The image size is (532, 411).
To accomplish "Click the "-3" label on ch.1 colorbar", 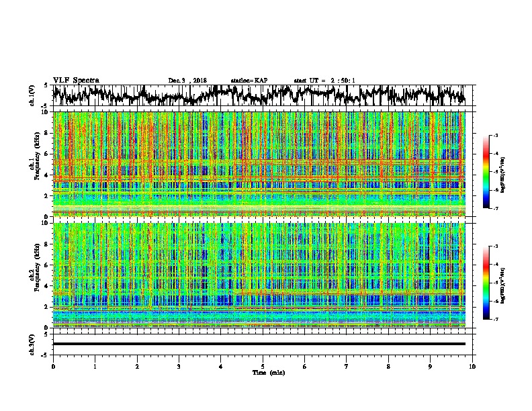I will coord(495,136).
